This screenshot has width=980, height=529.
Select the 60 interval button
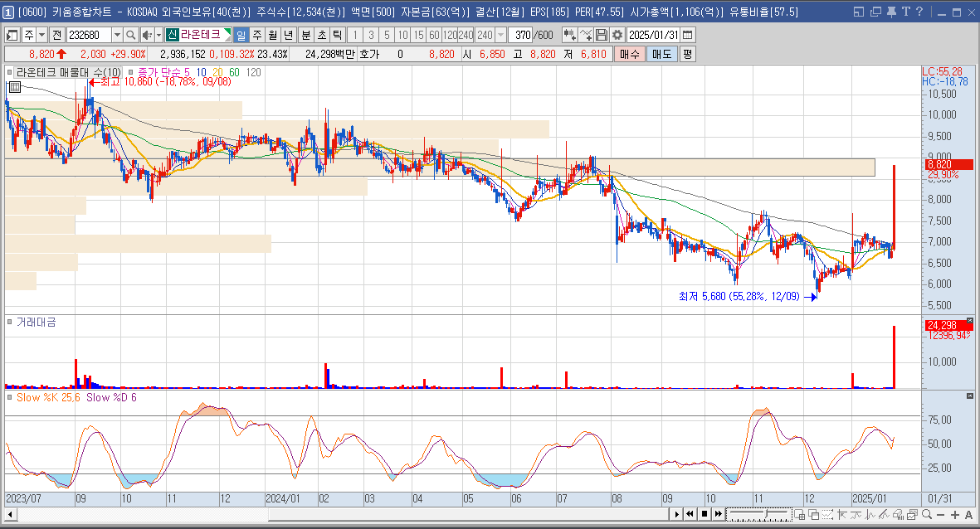[x=434, y=35]
